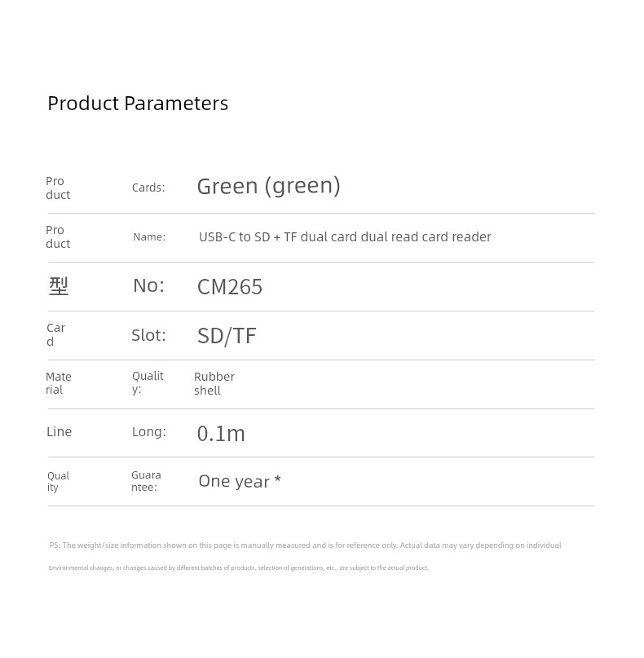Select the One year * guarantee value
This screenshot has width=644, height=658.
click(x=240, y=481)
